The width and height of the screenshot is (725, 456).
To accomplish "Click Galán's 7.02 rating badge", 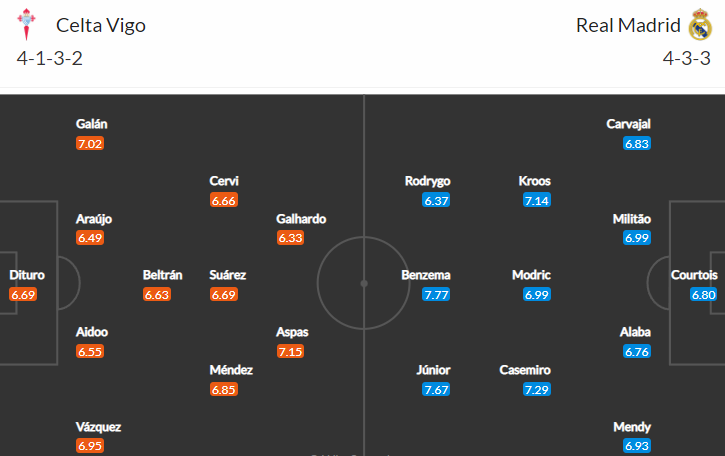I will pos(90,143).
